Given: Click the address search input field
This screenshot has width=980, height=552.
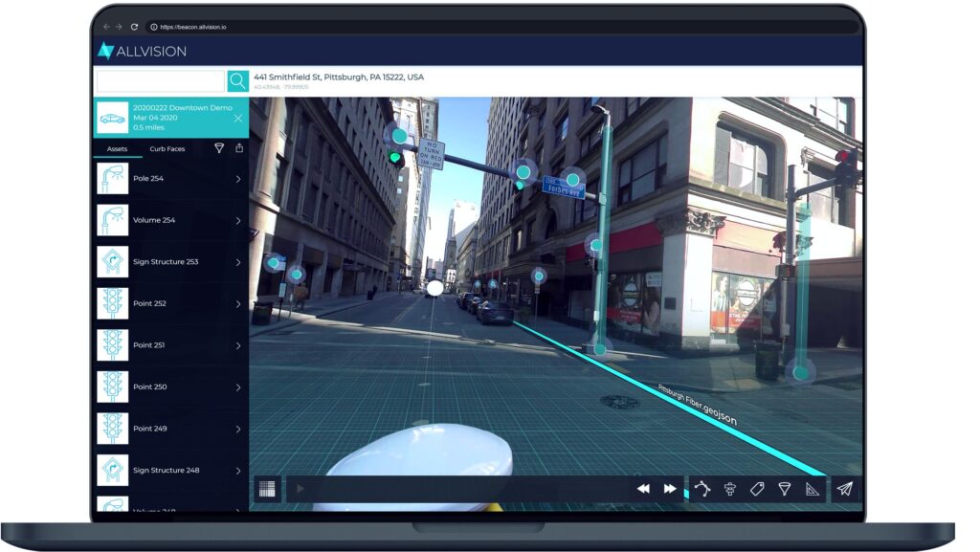Looking at the screenshot, I should (x=160, y=80).
